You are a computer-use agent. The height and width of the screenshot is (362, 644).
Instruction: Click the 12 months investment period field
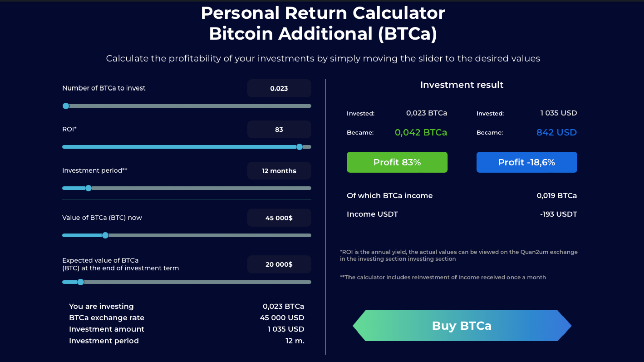(x=279, y=171)
